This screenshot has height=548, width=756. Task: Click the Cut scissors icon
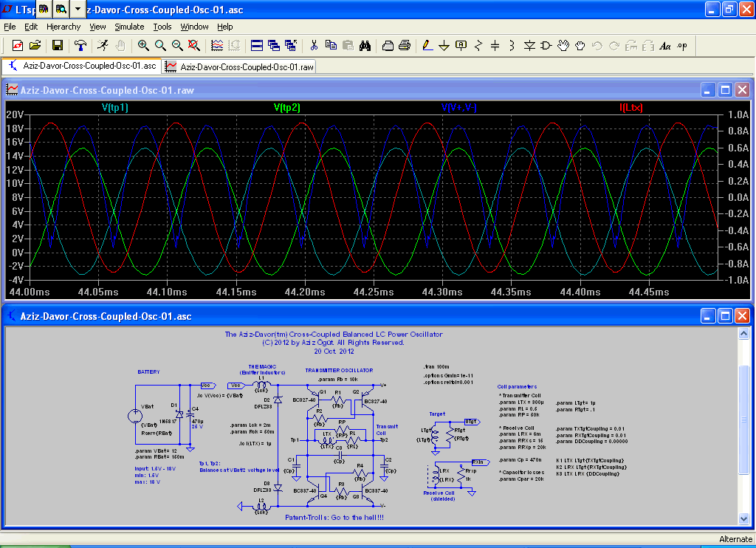click(314, 45)
